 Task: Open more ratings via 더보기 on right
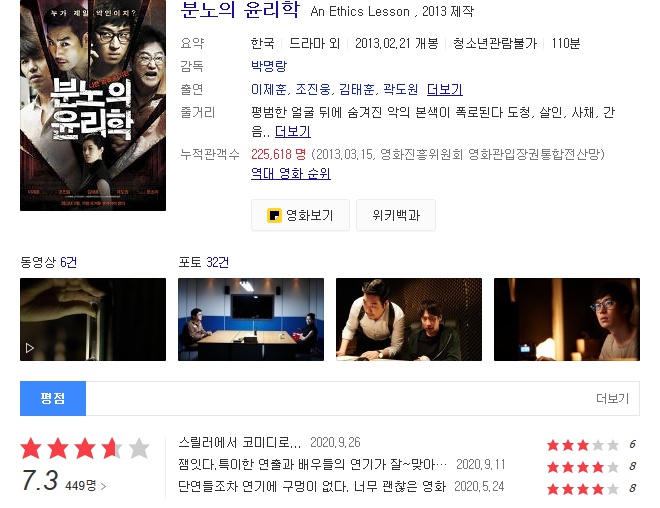[x=612, y=399]
